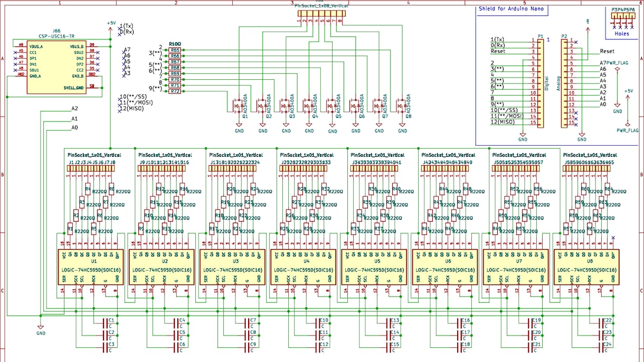Select the U8 74HC595D shift register symbol
The height and width of the screenshot is (362, 644).
(x=586, y=267)
